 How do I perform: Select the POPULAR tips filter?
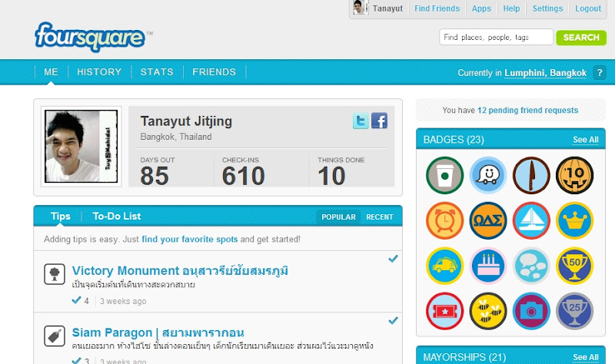tap(338, 217)
